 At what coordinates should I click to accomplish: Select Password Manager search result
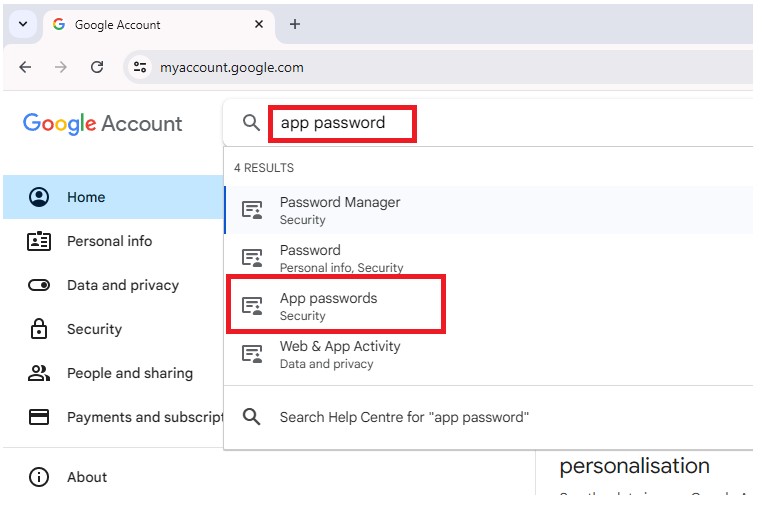[339, 210]
